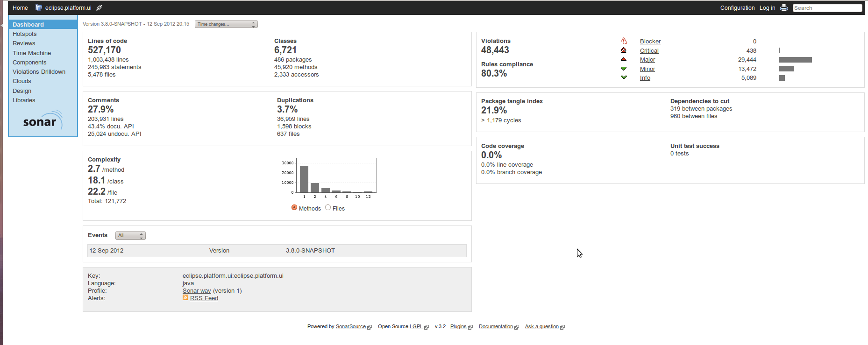
Task: Open Time Machine from sidebar
Action: click(32, 53)
